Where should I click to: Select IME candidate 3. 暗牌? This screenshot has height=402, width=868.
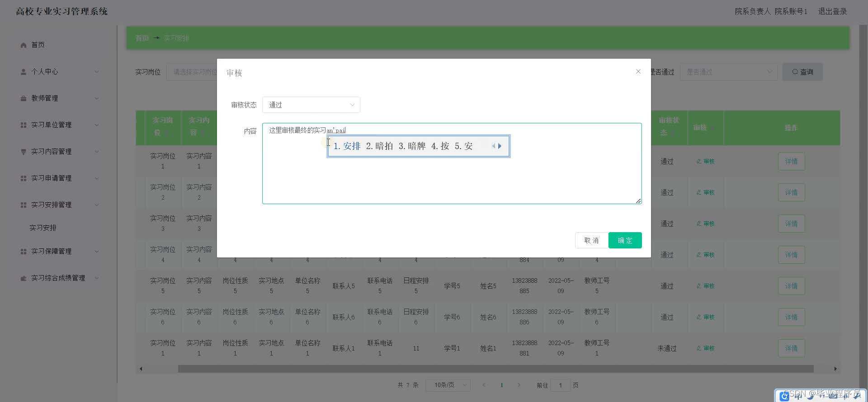click(412, 146)
